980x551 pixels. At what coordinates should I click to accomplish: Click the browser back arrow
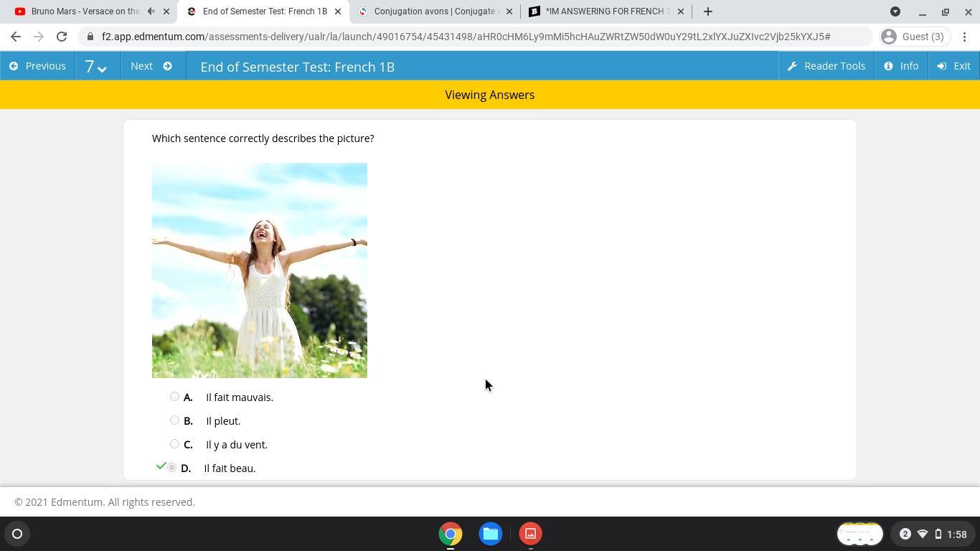[16, 37]
